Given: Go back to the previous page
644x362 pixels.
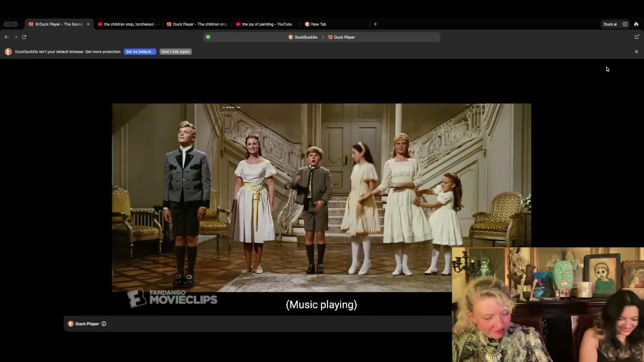Looking at the screenshot, I should pyautogui.click(x=7, y=37).
